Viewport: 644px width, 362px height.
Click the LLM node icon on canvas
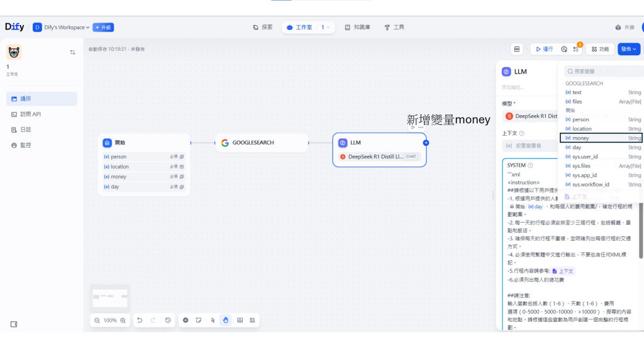pos(343,143)
